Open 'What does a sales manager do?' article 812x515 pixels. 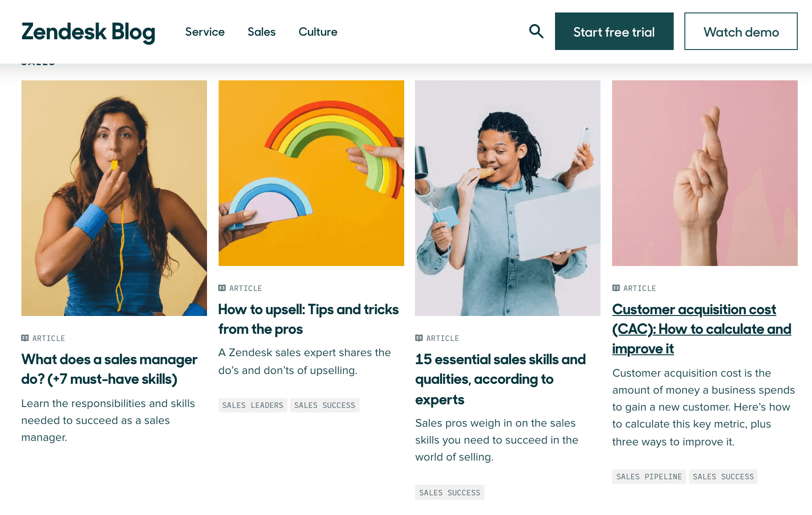coord(109,369)
